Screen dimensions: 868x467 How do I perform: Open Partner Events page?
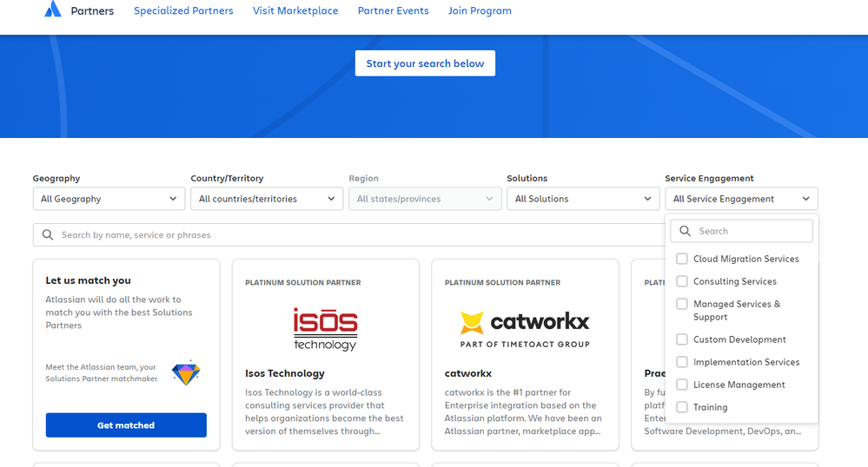pyautogui.click(x=393, y=10)
